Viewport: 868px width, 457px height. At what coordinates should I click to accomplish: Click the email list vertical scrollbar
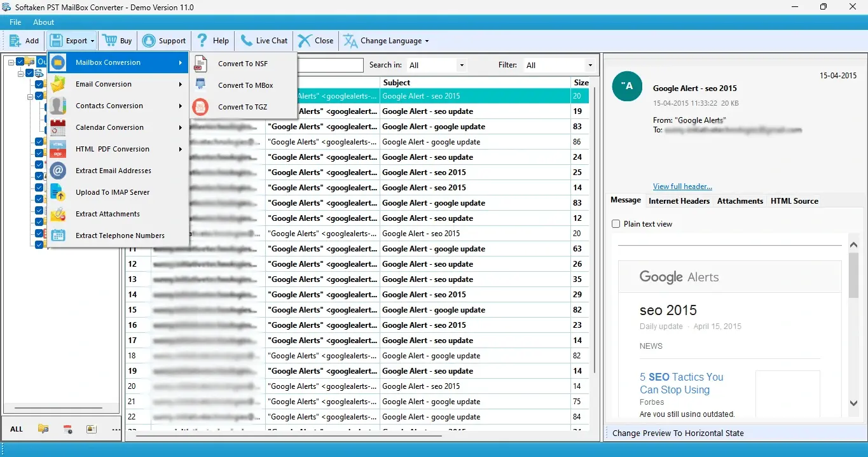595,229
